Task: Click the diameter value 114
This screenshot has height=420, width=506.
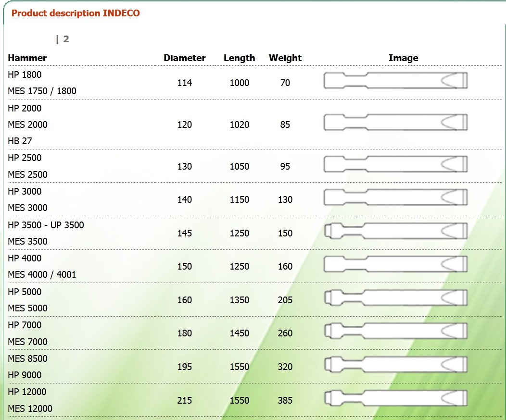Action: (185, 83)
